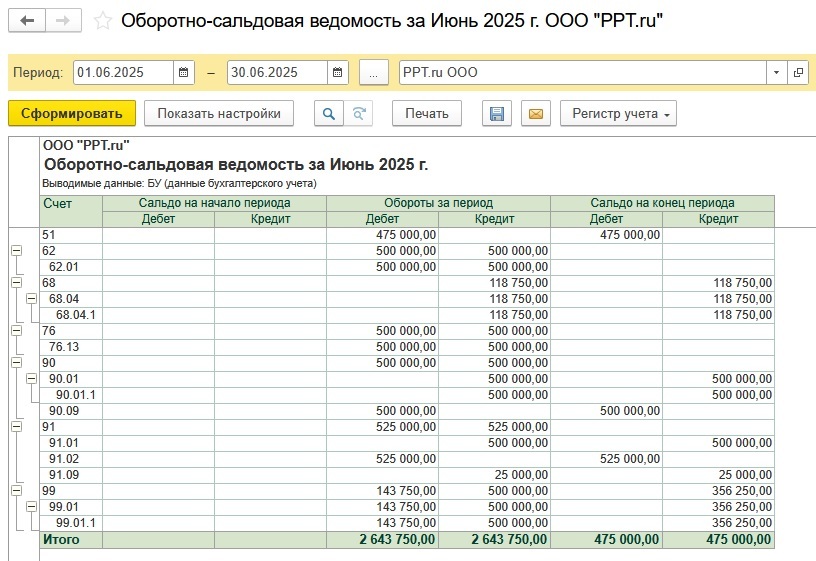816x561 pixels.
Task: Go forward with the right arrow button
Action: click(x=63, y=21)
